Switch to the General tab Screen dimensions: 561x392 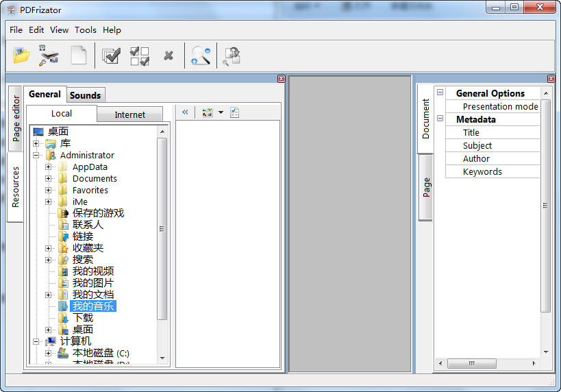(45, 94)
